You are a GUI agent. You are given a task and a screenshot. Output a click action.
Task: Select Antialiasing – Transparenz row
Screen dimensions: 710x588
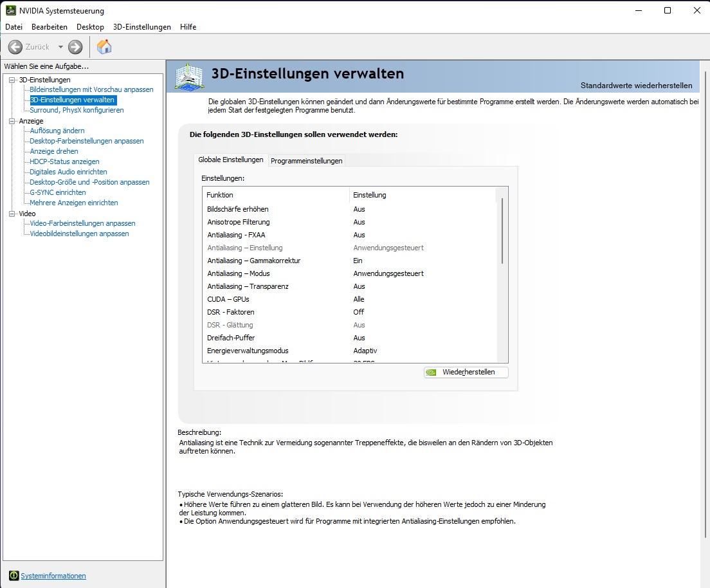click(x=350, y=286)
